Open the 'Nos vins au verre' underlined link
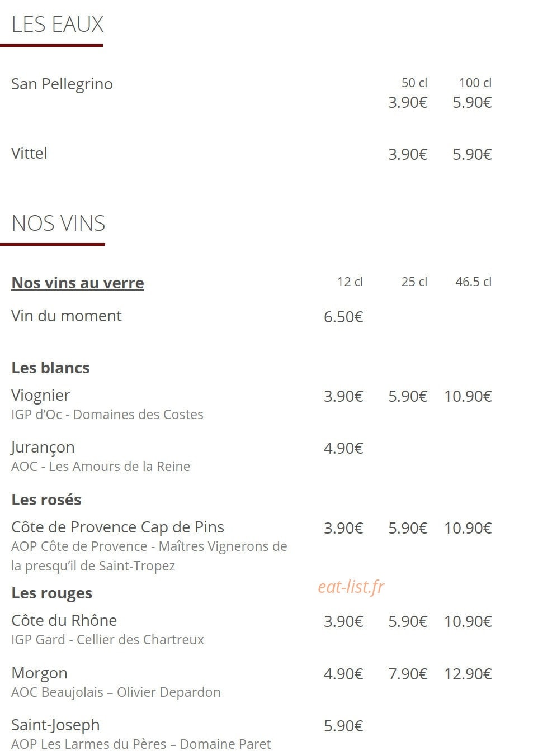The image size is (538, 756). [78, 283]
